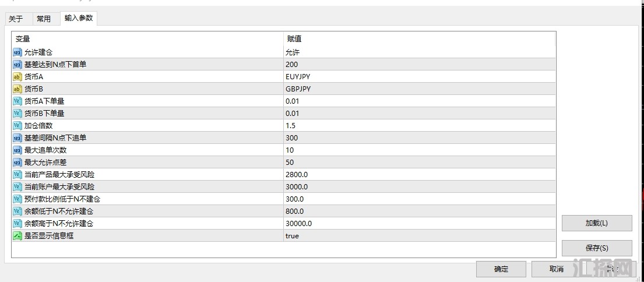The image size is (644, 282).
Task: Click the 取消 button
Action: coord(557,269)
